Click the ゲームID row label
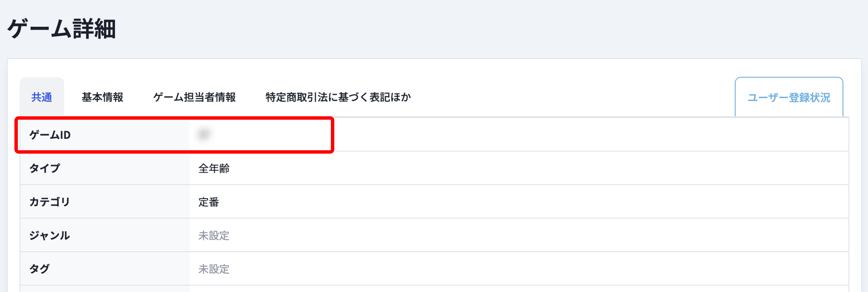This screenshot has width=868, height=292. 50,135
